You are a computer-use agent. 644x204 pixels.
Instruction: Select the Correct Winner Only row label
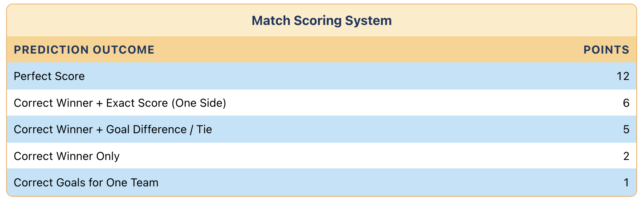(67, 156)
